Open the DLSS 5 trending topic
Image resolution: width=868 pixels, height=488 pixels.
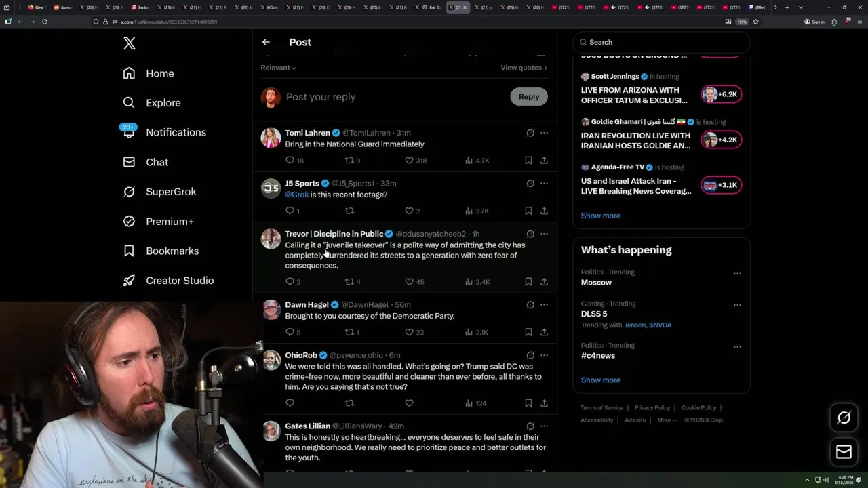pos(594,314)
